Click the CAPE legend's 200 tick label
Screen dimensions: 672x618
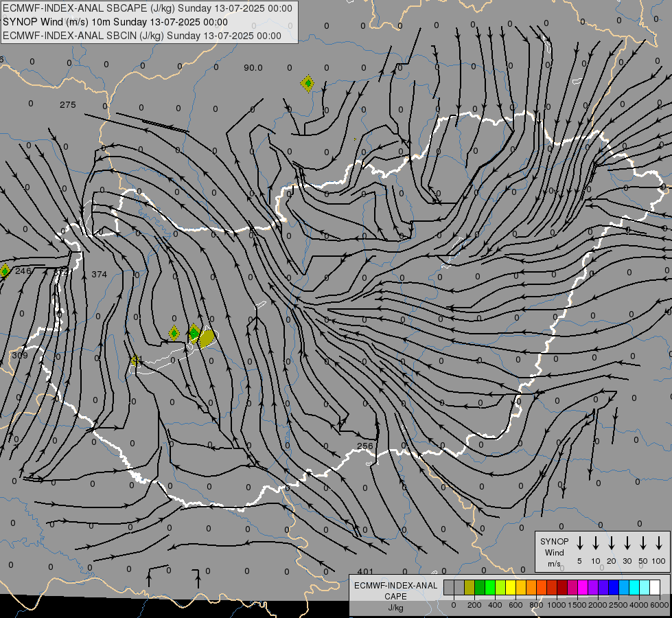tap(474, 605)
